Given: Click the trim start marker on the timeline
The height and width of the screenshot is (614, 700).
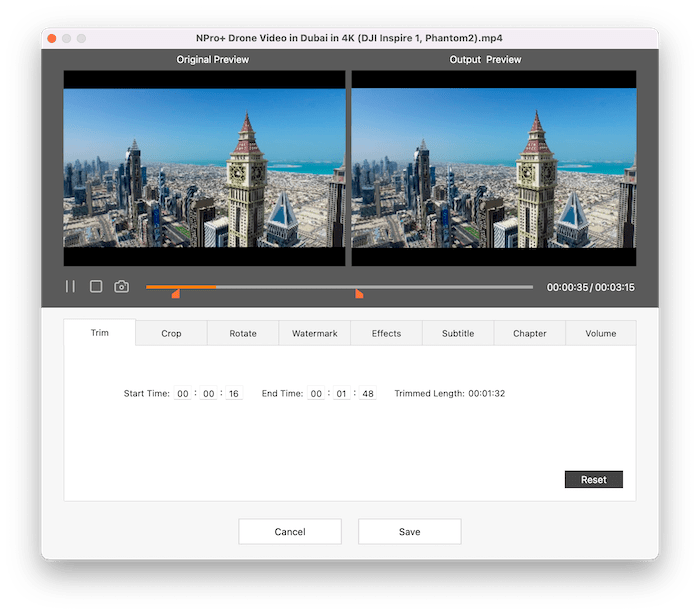Looking at the screenshot, I should click(x=176, y=294).
